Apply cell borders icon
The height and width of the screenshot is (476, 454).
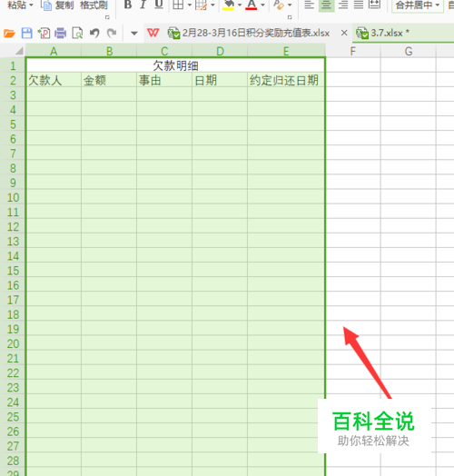pyautogui.click(x=178, y=5)
